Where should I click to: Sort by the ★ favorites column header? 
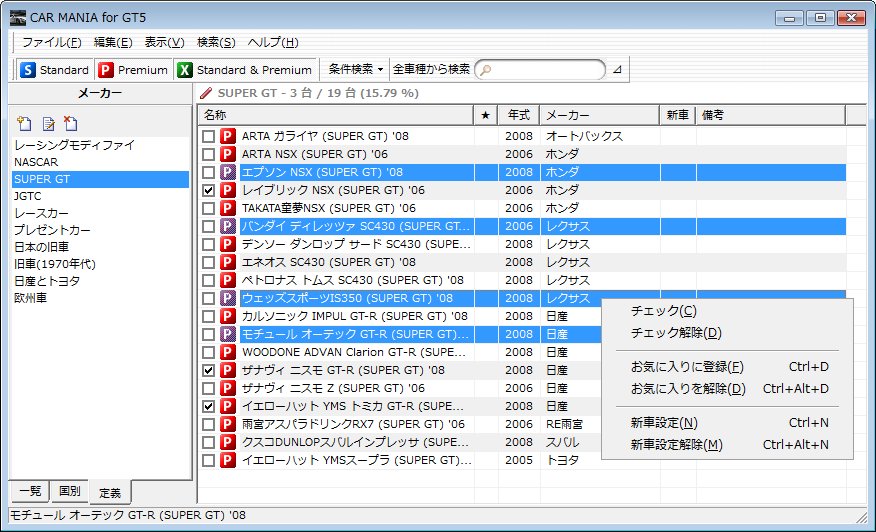point(485,115)
